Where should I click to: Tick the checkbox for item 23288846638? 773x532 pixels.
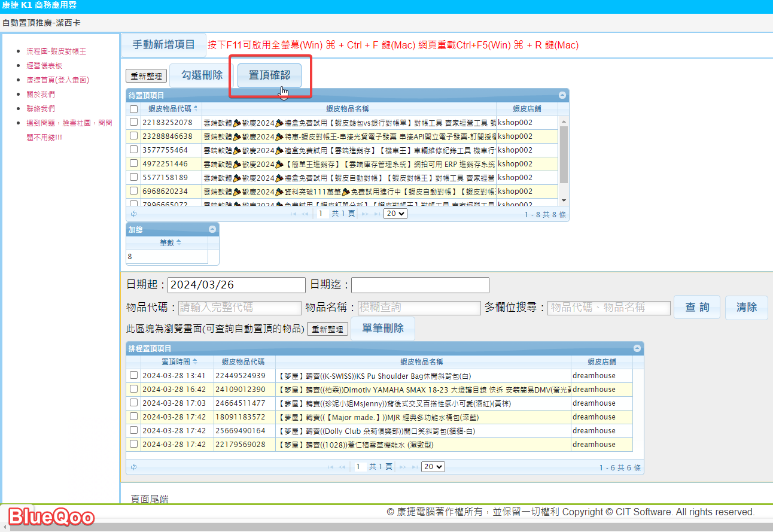pyautogui.click(x=134, y=136)
